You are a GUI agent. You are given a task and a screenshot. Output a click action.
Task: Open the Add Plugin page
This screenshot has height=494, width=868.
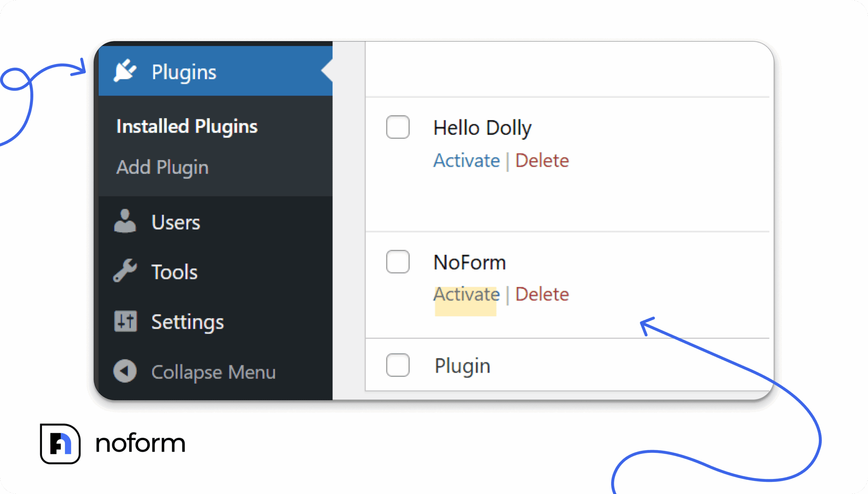pyautogui.click(x=162, y=167)
